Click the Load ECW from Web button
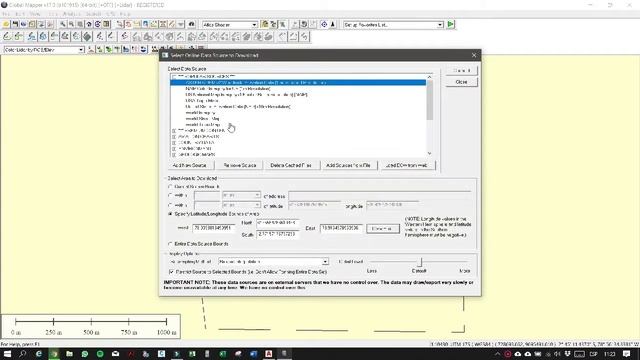 coord(407,165)
